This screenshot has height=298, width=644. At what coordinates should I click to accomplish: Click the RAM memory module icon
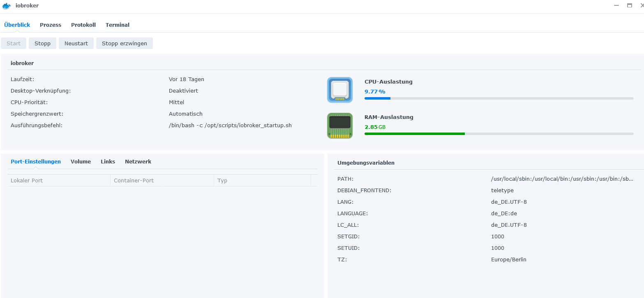click(x=340, y=126)
